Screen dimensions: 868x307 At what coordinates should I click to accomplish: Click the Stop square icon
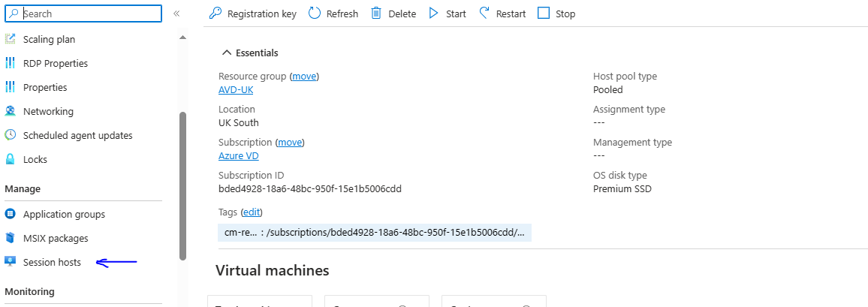tap(544, 14)
